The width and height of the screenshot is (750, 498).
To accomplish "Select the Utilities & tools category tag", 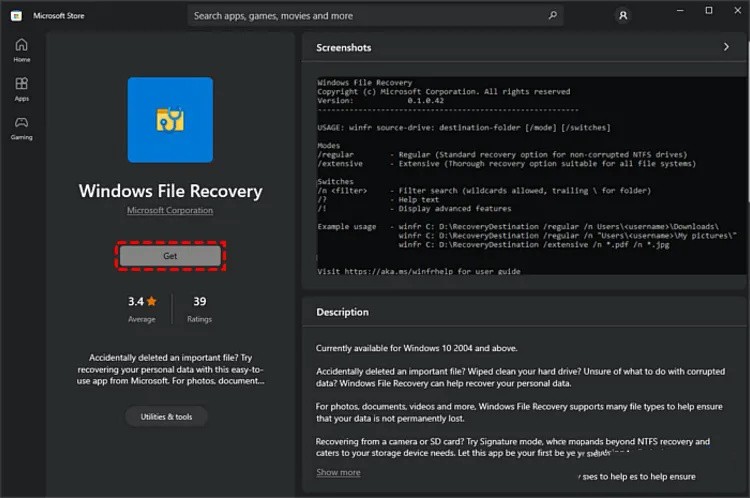I will 166,417.
